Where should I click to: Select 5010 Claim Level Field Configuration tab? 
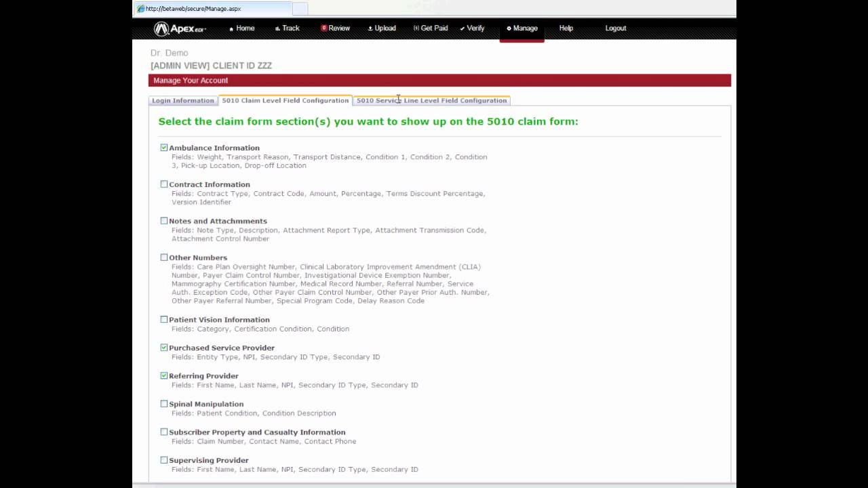click(x=285, y=100)
